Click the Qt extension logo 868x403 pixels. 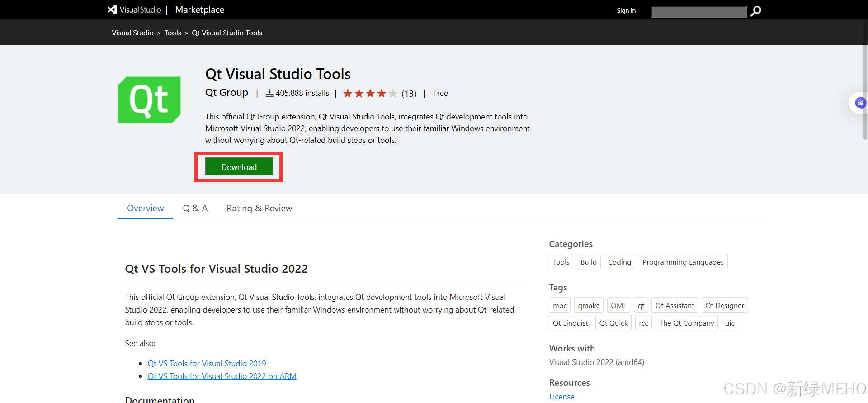coord(149,100)
